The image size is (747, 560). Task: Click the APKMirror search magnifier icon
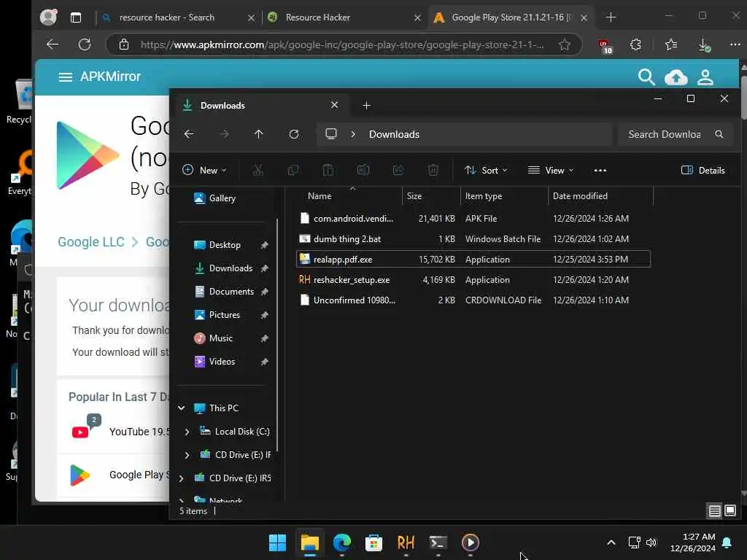point(646,77)
